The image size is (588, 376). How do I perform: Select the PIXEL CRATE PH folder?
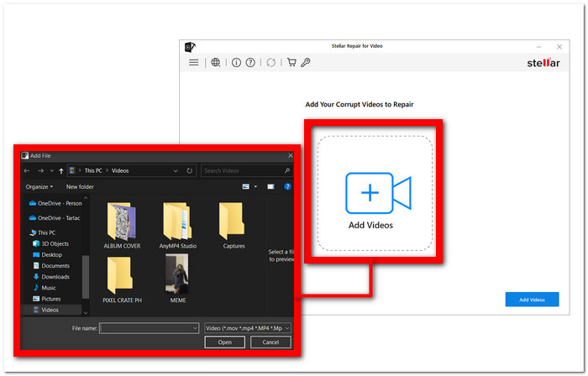coord(122,279)
